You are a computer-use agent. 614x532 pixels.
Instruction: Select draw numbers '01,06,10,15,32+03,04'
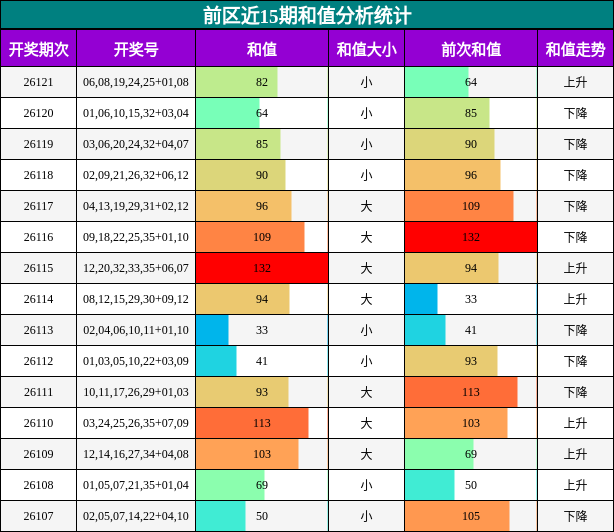(x=136, y=113)
